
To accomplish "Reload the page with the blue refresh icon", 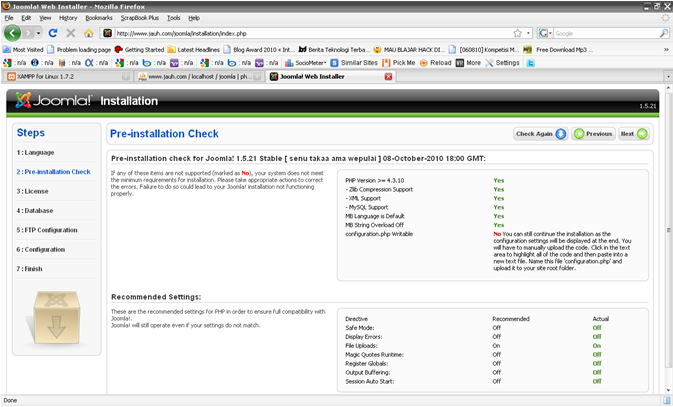I will point(53,33).
